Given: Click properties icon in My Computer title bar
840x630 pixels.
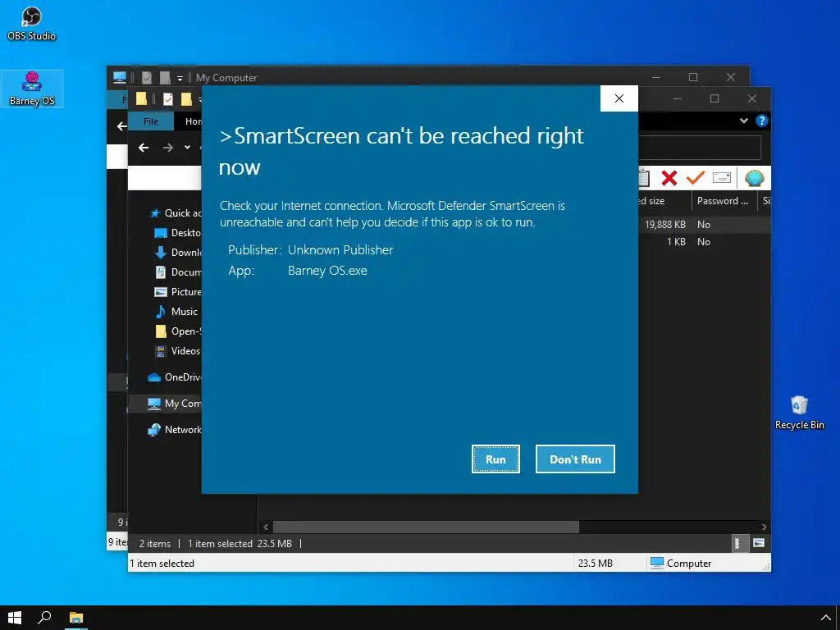Looking at the screenshot, I should (146, 78).
